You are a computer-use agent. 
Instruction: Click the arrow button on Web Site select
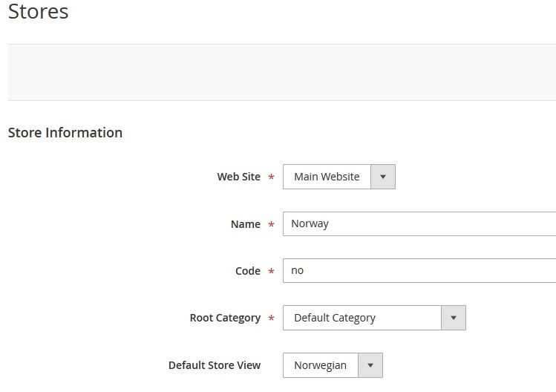click(383, 177)
